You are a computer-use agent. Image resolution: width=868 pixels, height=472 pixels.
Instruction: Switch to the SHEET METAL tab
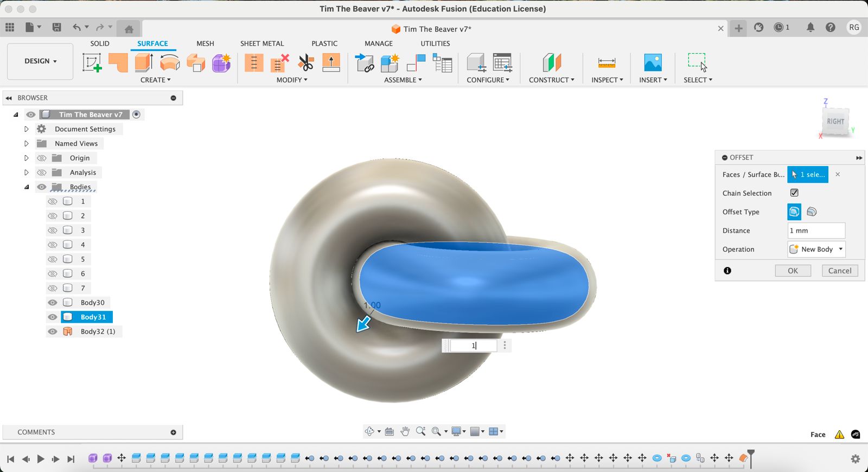(262, 43)
